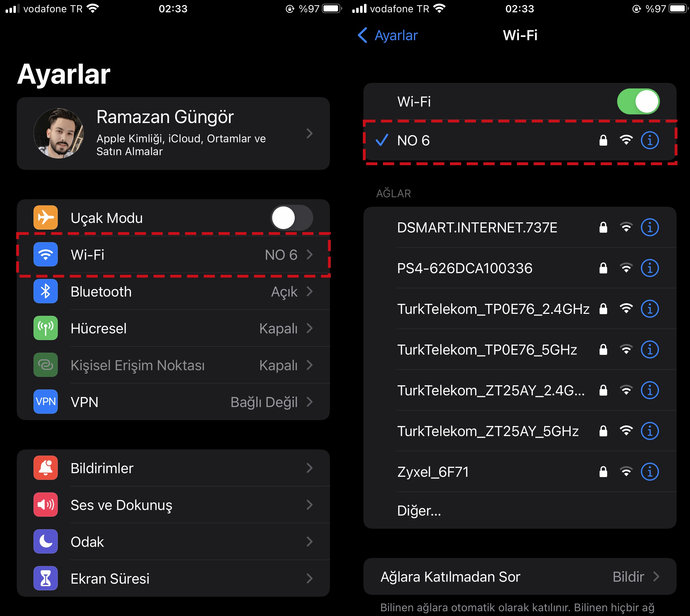Viewport: 690px width, 616px height.
Task: Tap the blue Wi-Fi icon in settings list
Action: coord(45,254)
